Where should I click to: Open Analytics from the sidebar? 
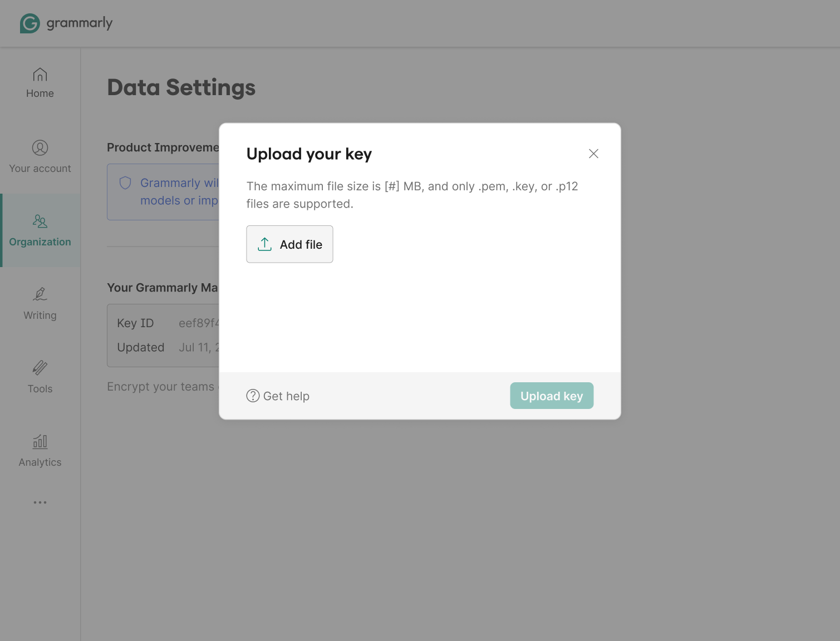[x=40, y=441]
